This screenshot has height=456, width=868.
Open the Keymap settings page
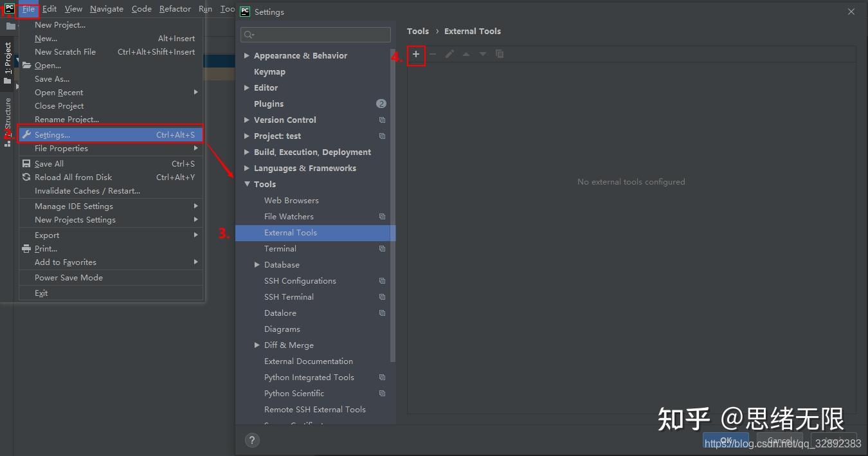tap(269, 72)
